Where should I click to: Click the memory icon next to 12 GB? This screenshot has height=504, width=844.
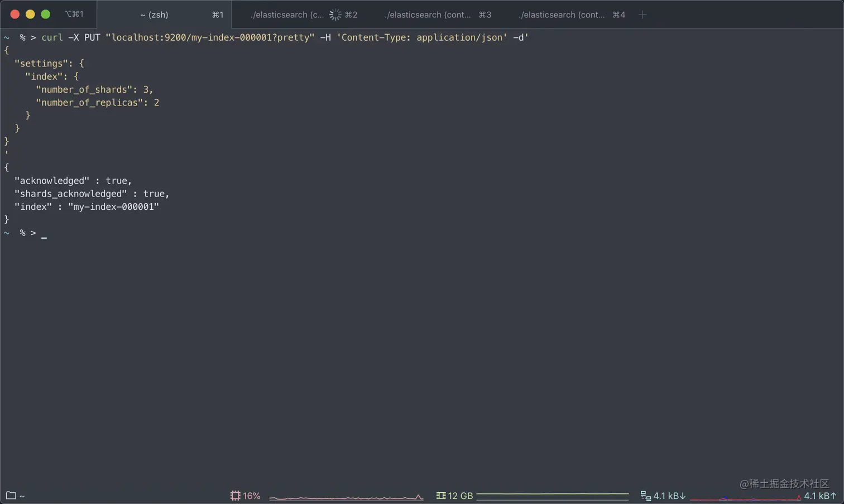point(441,496)
